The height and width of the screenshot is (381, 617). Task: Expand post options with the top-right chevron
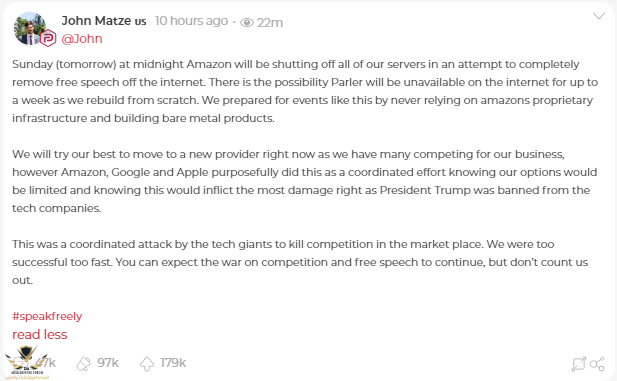(x=599, y=16)
